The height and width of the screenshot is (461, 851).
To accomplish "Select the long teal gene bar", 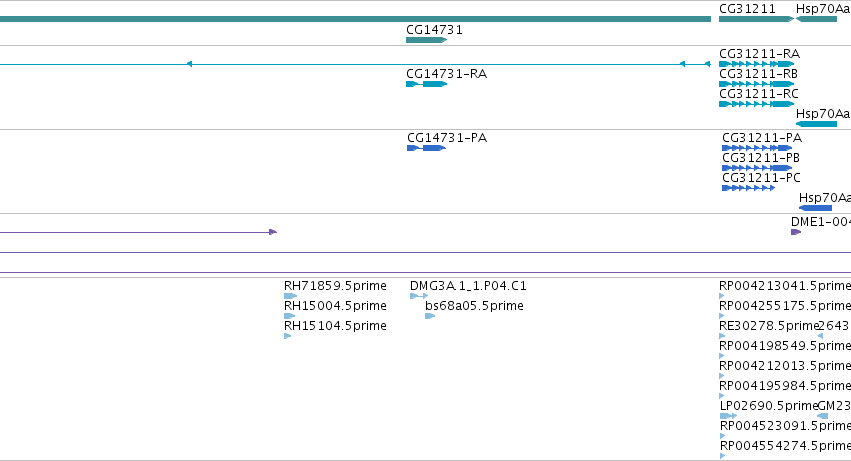I will coord(355,19).
